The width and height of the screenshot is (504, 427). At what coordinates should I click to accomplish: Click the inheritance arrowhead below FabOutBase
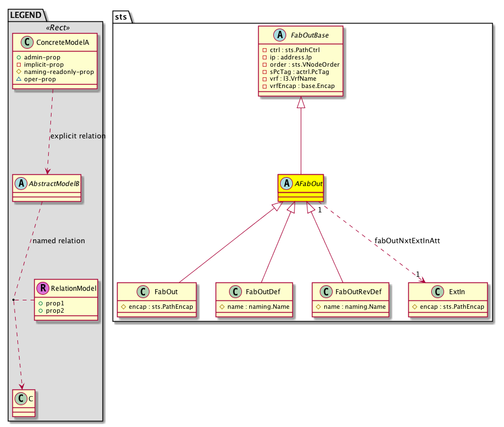click(x=301, y=103)
